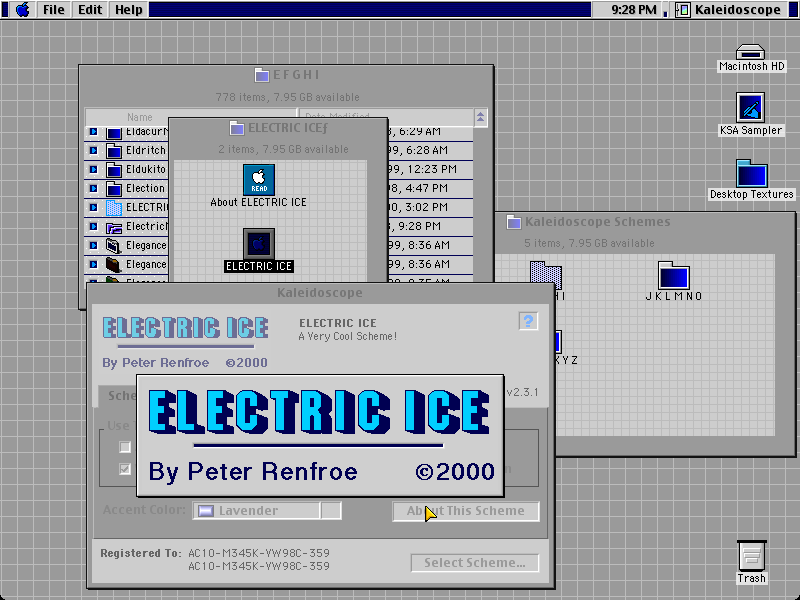800x600 pixels.
Task: Expand the Eldukito row disclosure triangle
Action: (93, 169)
